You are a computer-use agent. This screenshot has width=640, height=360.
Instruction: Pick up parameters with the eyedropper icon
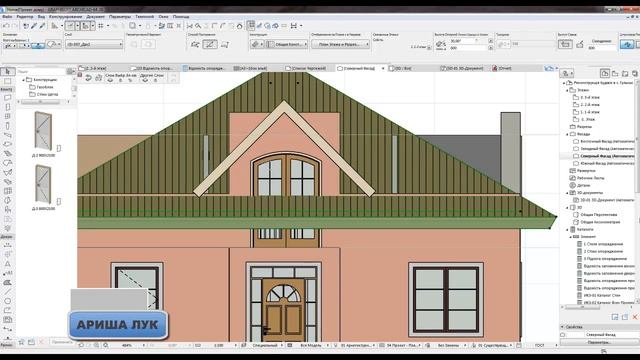(34, 26)
